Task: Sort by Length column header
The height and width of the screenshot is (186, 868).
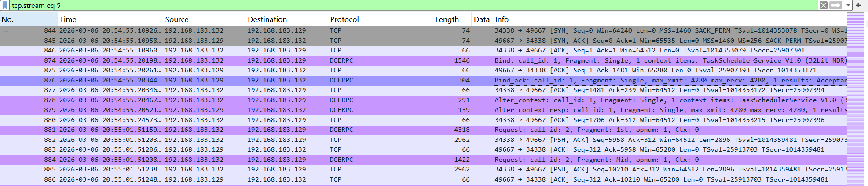Action: pyautogui.click(x=452, y=19)
